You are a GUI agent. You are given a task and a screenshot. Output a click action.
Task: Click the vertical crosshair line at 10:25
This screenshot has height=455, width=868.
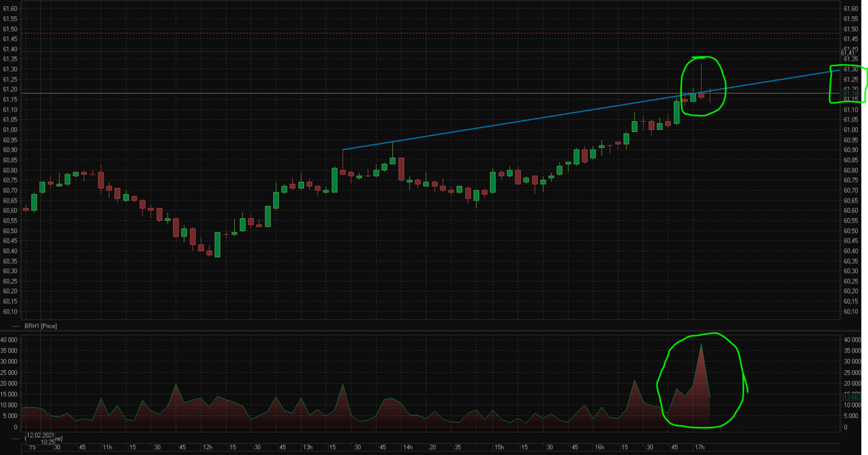[x=40, y=162]
